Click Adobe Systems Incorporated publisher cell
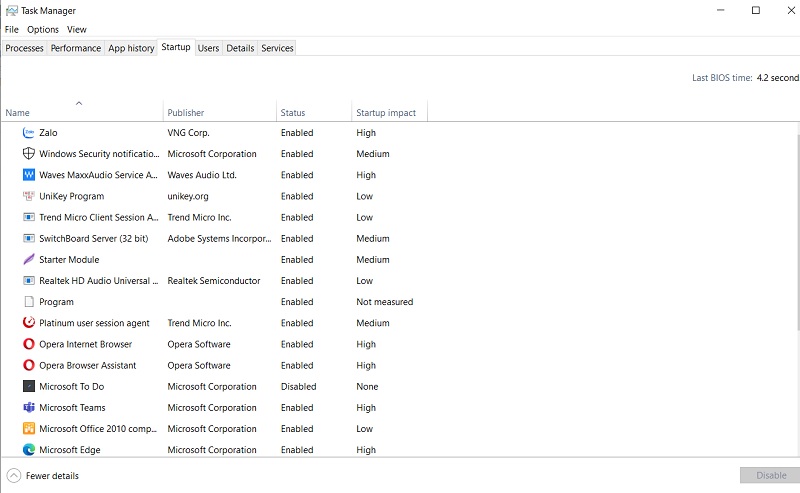 tap(219, 238)
